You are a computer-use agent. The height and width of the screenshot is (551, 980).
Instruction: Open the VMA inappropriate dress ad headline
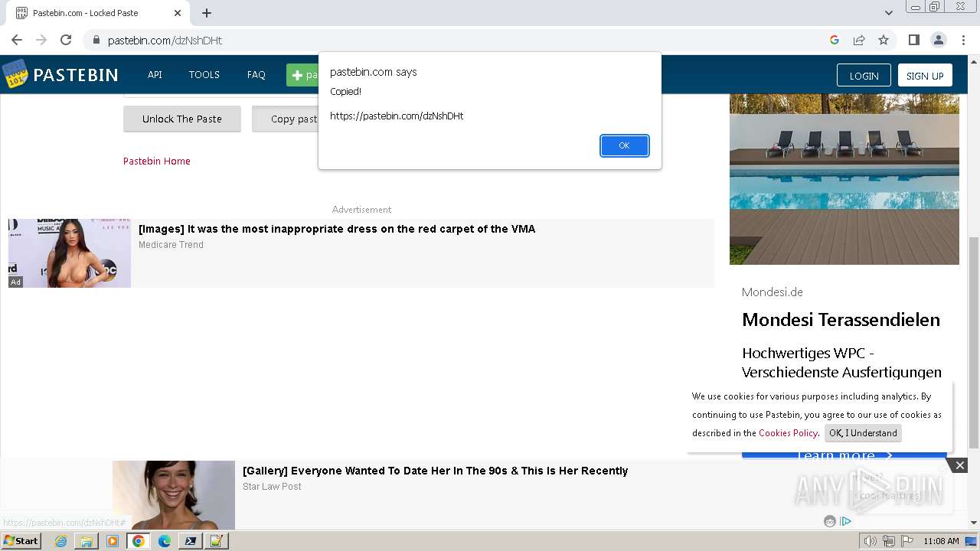(337, 229)
